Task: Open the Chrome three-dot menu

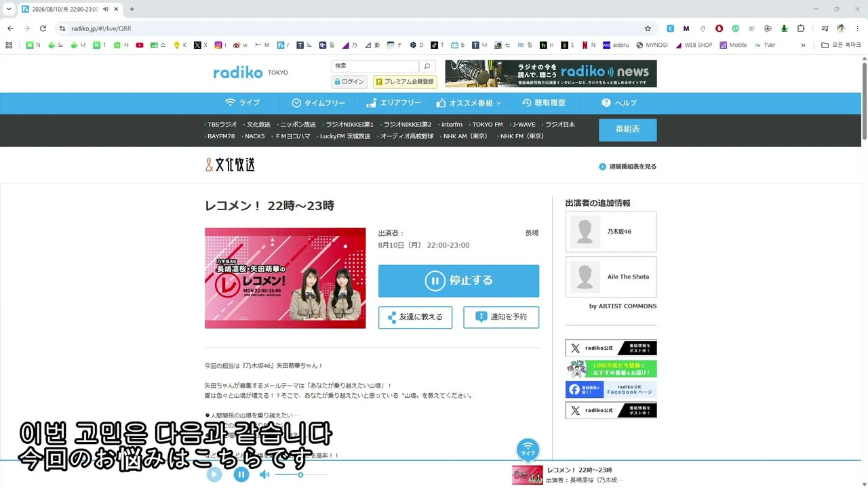Action: click(858, 28)
